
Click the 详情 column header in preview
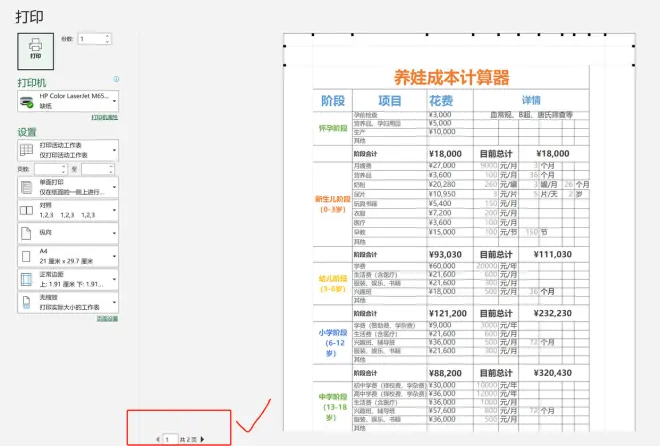[x=531, y=100]
